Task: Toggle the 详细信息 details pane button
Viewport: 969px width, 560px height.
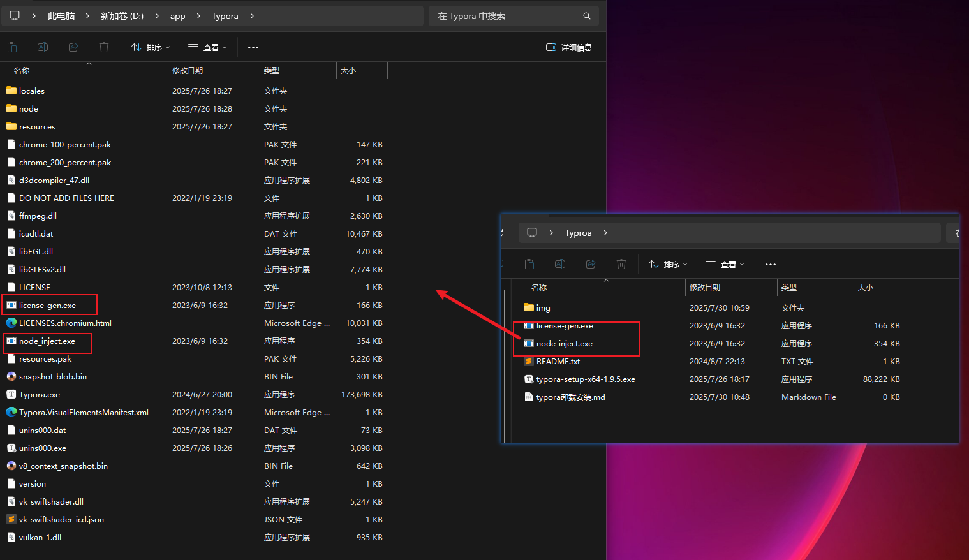Action: [569, 47]
